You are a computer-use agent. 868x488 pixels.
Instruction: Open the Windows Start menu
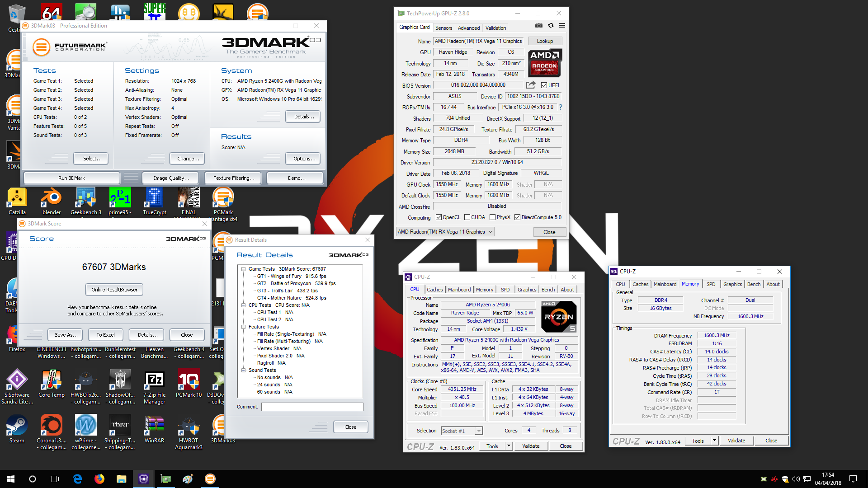(11, 479)
